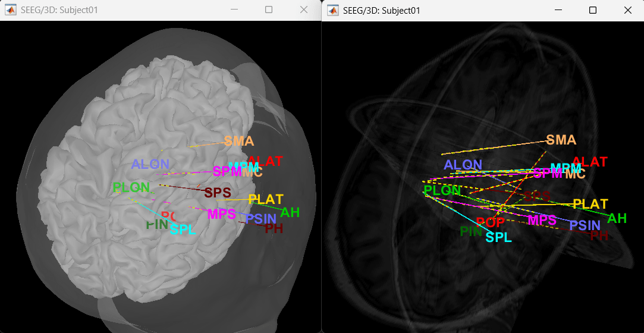Select the SMA electrode label on the cortex view
The height and width of the screenshot is (333, 644).
coord(239,142)
